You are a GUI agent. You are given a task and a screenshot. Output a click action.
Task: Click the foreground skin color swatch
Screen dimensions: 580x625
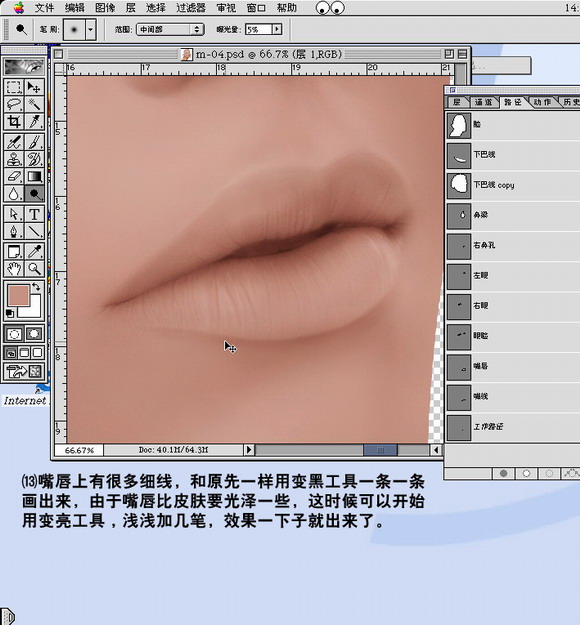(x=18, y=295)
